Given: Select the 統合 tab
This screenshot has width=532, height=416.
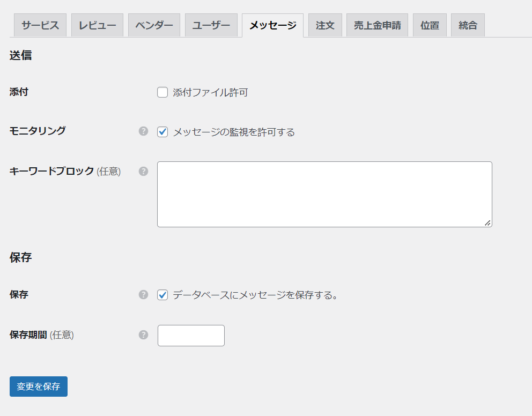Looking at the screenshot, I should pos(468,25).
